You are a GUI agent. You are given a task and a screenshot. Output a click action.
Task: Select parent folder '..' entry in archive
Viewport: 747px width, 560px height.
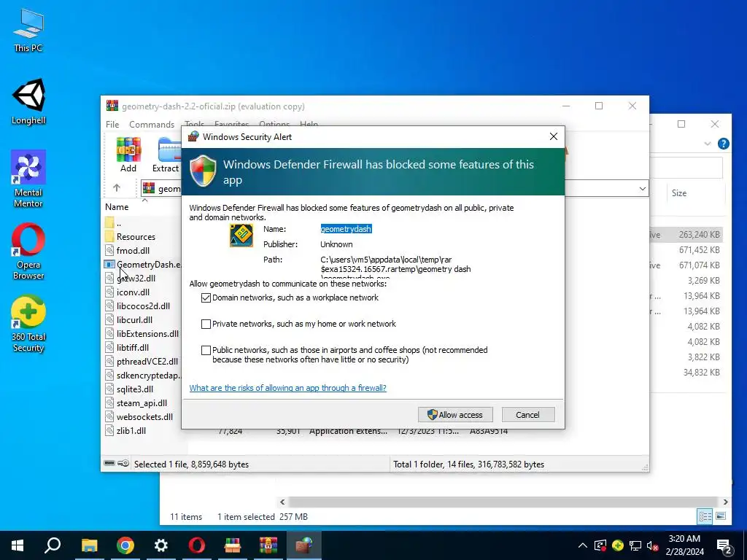pyautogui.click(x=113, y=223)
